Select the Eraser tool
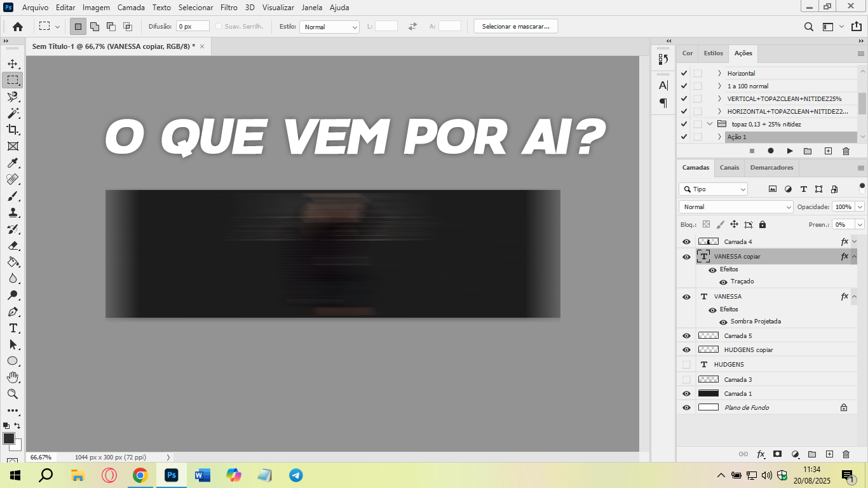 tap(12, 245)
